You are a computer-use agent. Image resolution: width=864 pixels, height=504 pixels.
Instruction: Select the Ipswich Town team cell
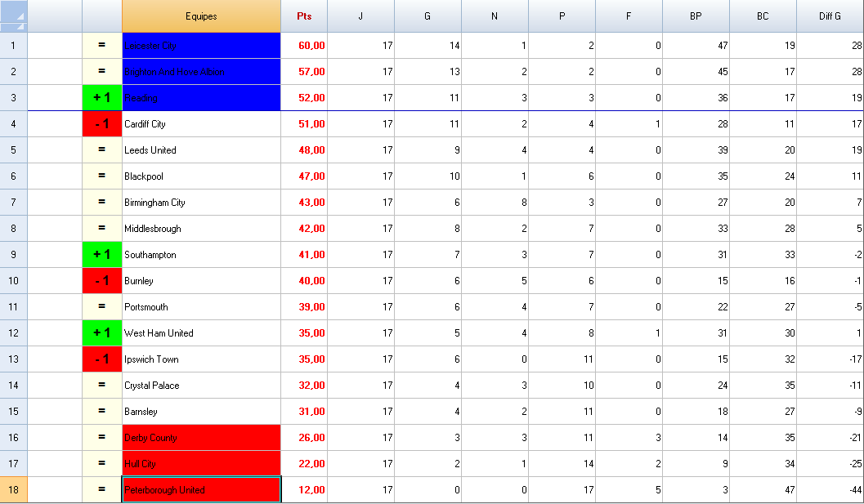(x=201, y=359)
